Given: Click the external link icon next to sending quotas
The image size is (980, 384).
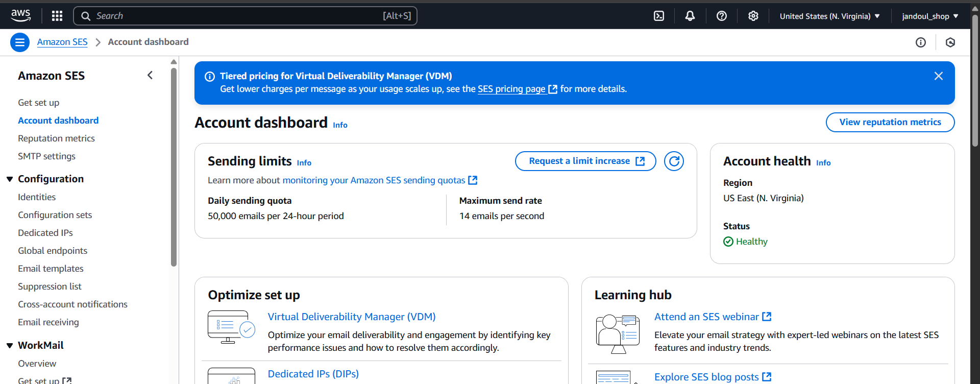Looking at the screenshot, I should pyautogui.click(x=473, y=180).
